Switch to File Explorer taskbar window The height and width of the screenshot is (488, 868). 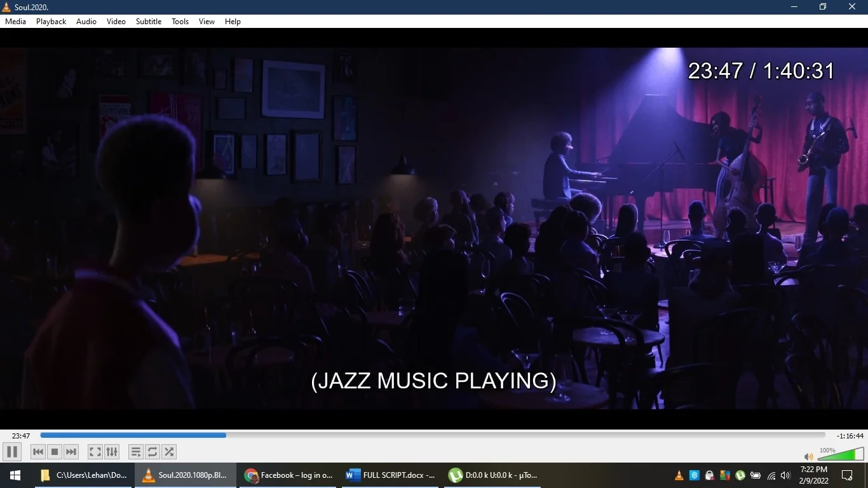point(83,475)
